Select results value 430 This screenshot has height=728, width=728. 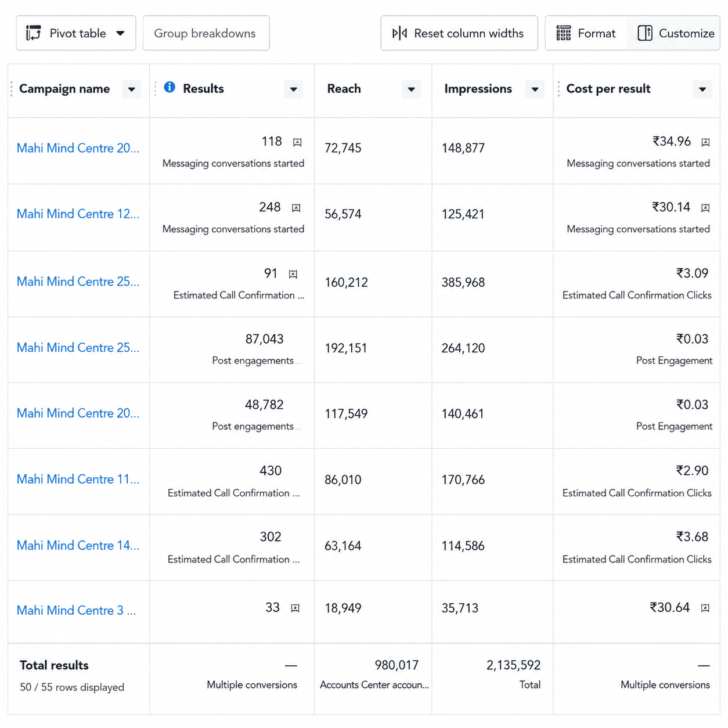point(271,470)
